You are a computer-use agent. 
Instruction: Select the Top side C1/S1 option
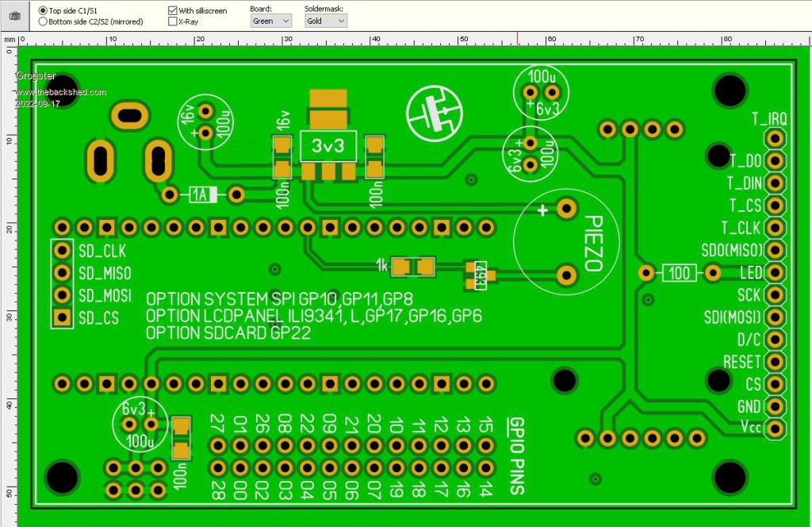tap(43, 10)
